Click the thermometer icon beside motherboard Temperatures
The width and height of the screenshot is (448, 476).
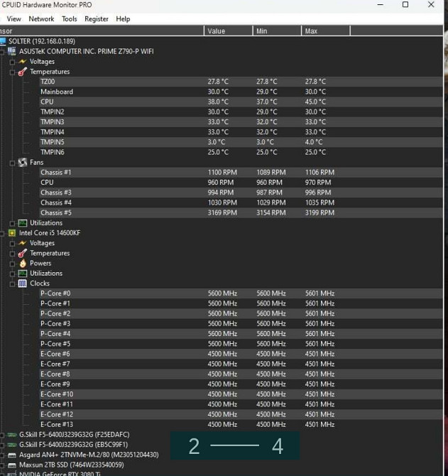pos(23,72)
